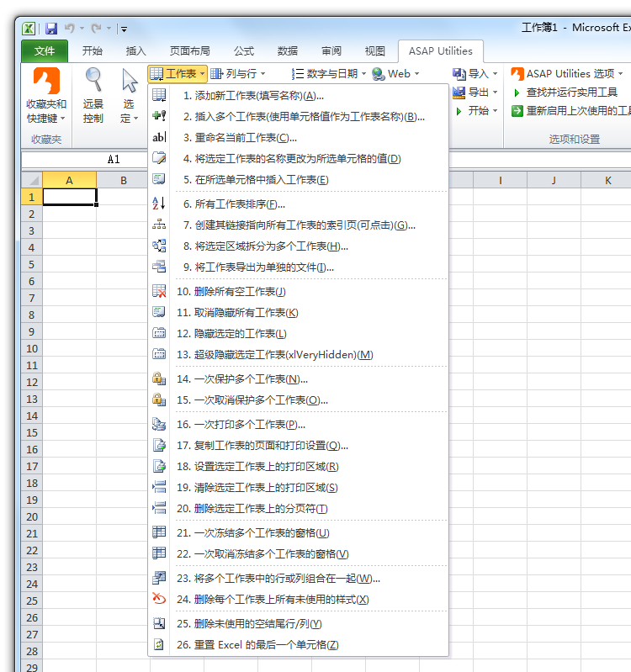Click column header J
The width and height of the screenshot is (631, 672).
click(x=554, y=181)
